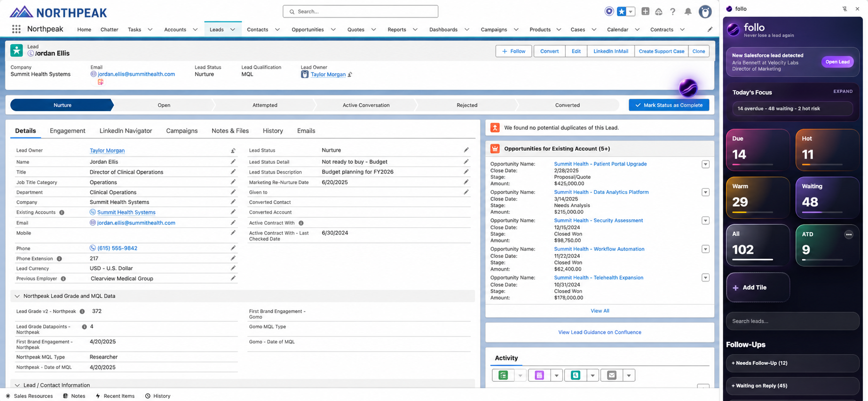
Task: Switch to the Engagement tab
Action: (67, 131)
